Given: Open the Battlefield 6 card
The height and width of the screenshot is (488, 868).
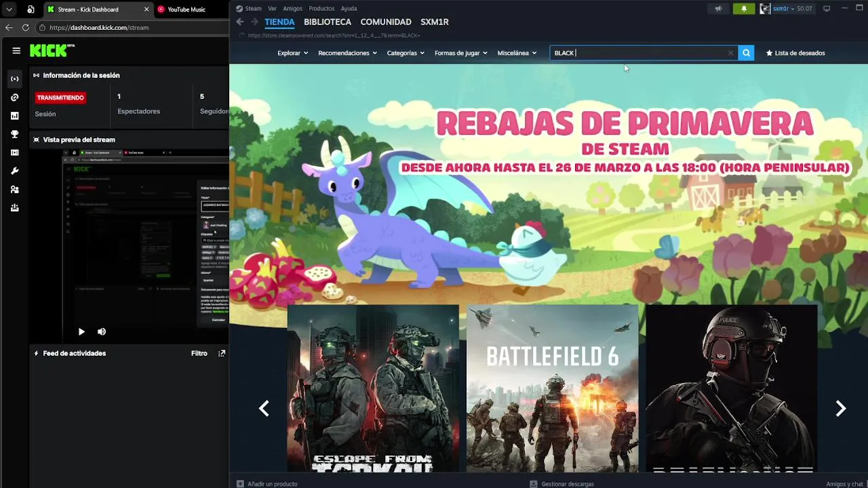Looking at the screenshot, I should (x=552, y=388).
